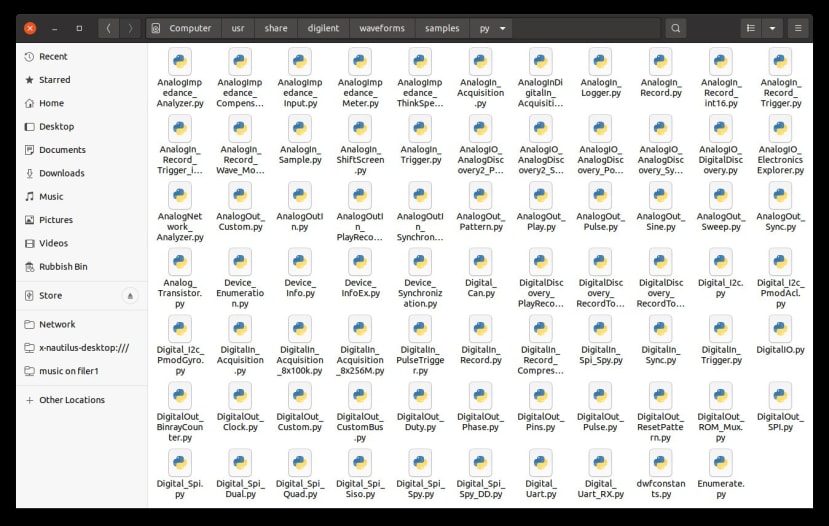This screenshot has width=829, height=526.
Task: Select the Digital_Uart.py file icon
Action: [x=540, y=463]
